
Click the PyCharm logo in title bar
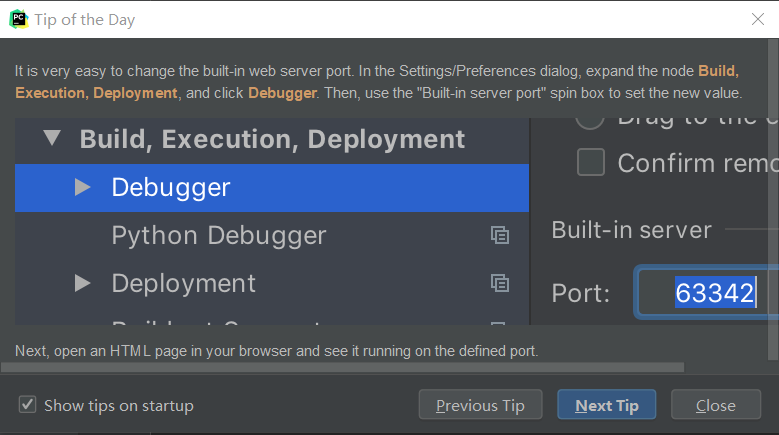(x=19, y=19)
